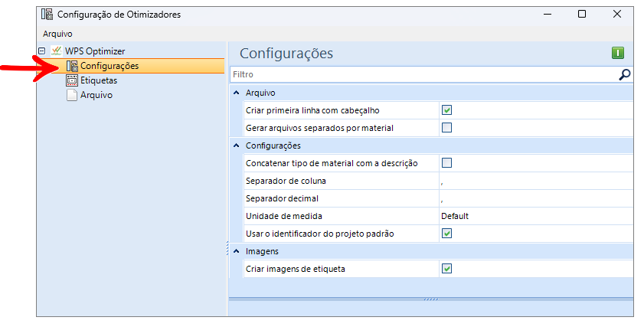
Task: Click the Separador de coluna label
Action: tap(286, 181)
